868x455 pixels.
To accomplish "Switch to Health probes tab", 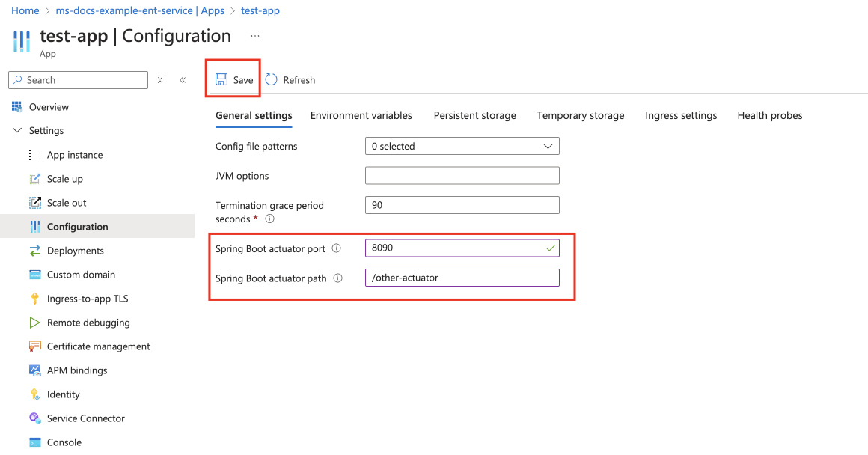I will 769,116.
